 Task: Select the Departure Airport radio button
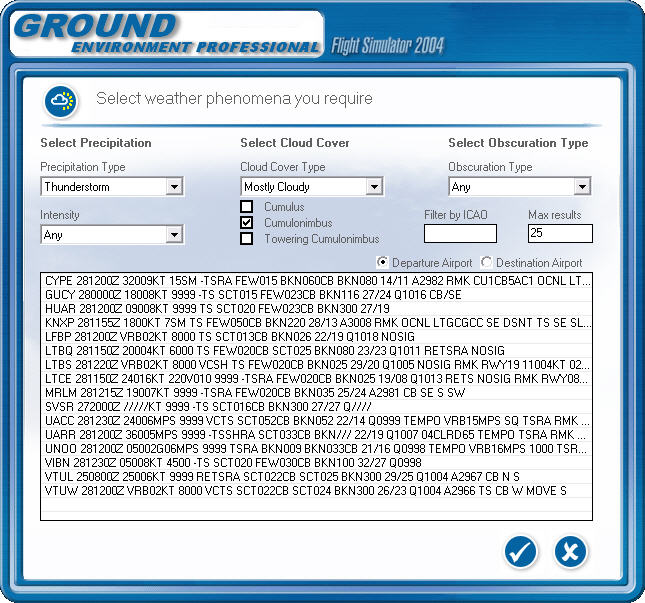point(382,262)
